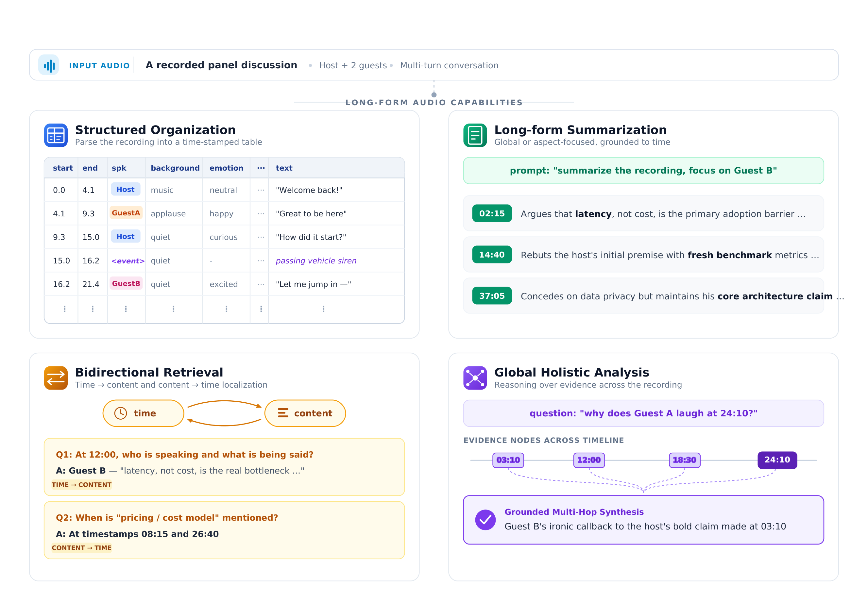Click the Long-form Summarization document icon

pos(475,135)
